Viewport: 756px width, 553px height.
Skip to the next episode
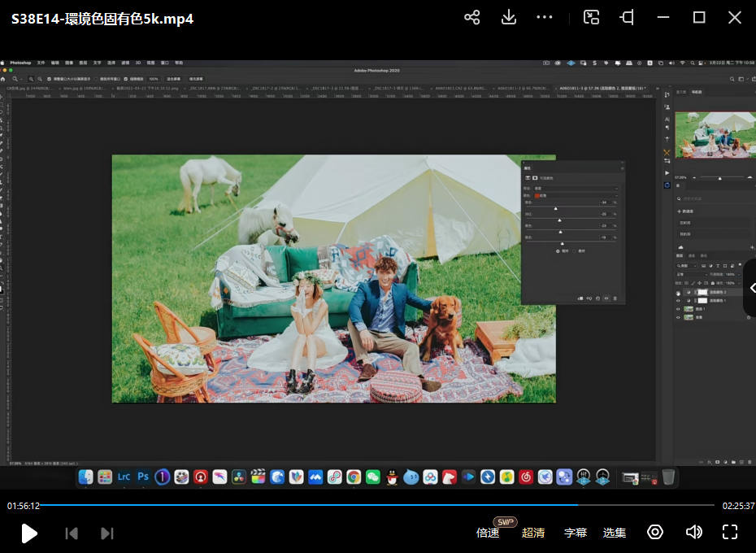106,533
